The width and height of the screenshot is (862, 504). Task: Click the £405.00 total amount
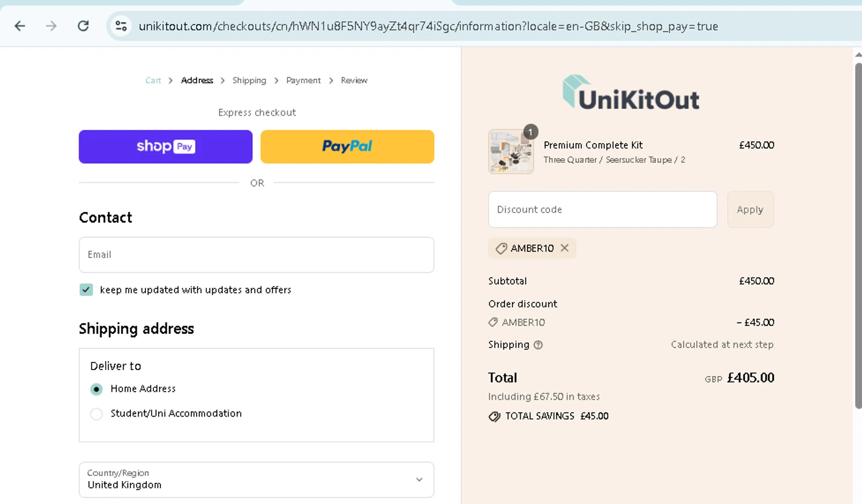[751, 378]
